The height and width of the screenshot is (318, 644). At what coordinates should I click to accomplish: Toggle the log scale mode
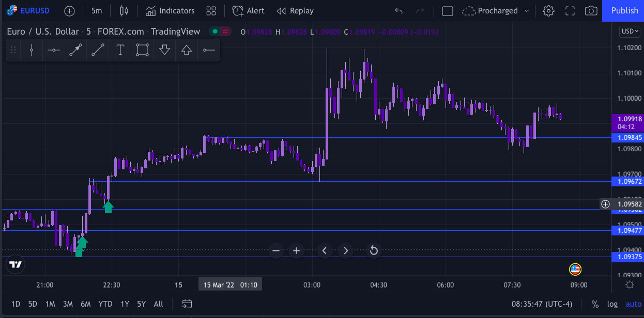612,304
